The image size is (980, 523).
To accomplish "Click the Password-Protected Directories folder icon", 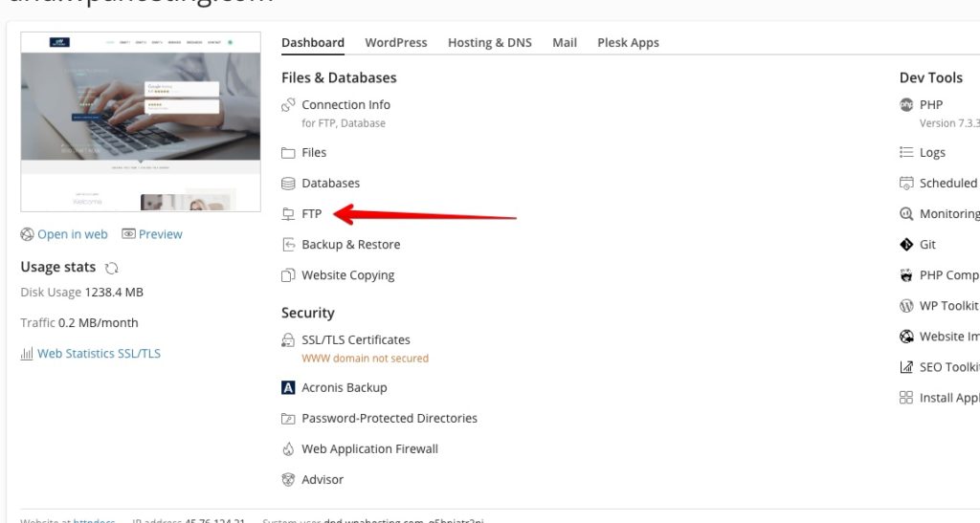I will (x=287, y=418).
